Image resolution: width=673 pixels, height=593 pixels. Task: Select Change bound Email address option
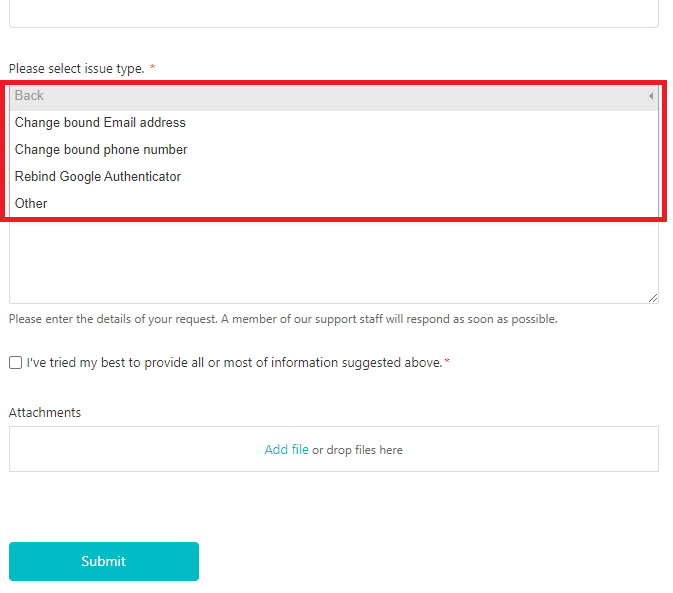(x=100, y=123)
